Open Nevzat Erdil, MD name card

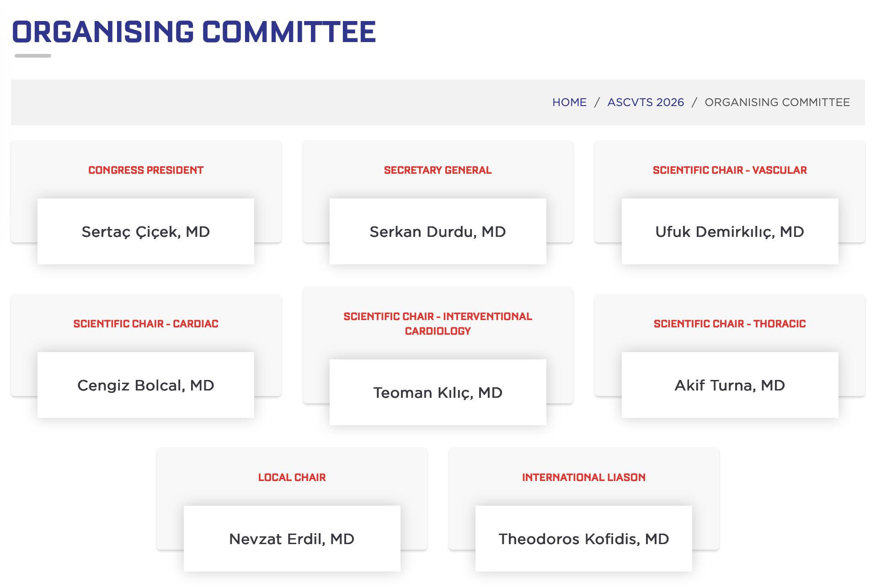pyautogui.click(x=292, y=539)
